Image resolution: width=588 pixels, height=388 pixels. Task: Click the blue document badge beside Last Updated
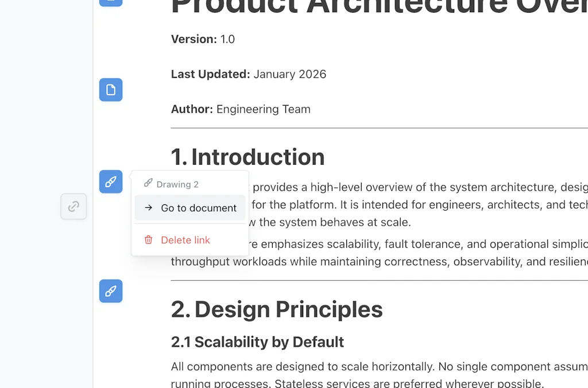(x=110, y=90)
